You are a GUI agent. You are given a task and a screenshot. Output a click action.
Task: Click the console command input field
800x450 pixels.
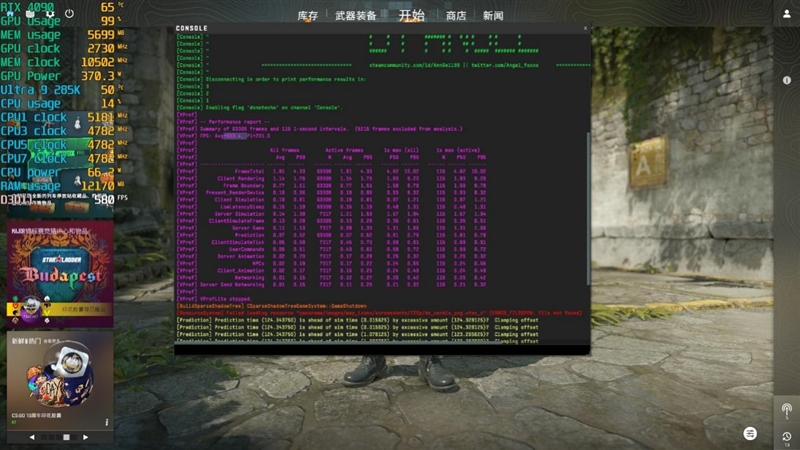click(382, 349)
